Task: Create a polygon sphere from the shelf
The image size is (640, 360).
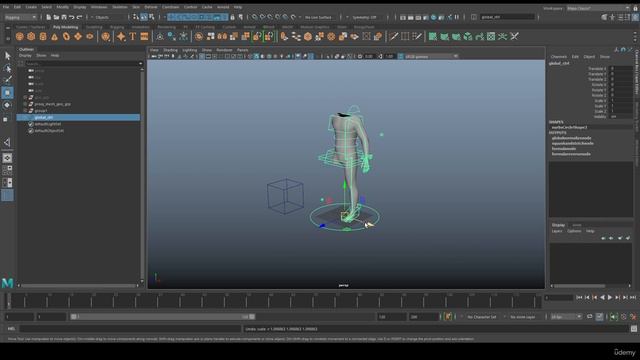Action: pos(20,37)
